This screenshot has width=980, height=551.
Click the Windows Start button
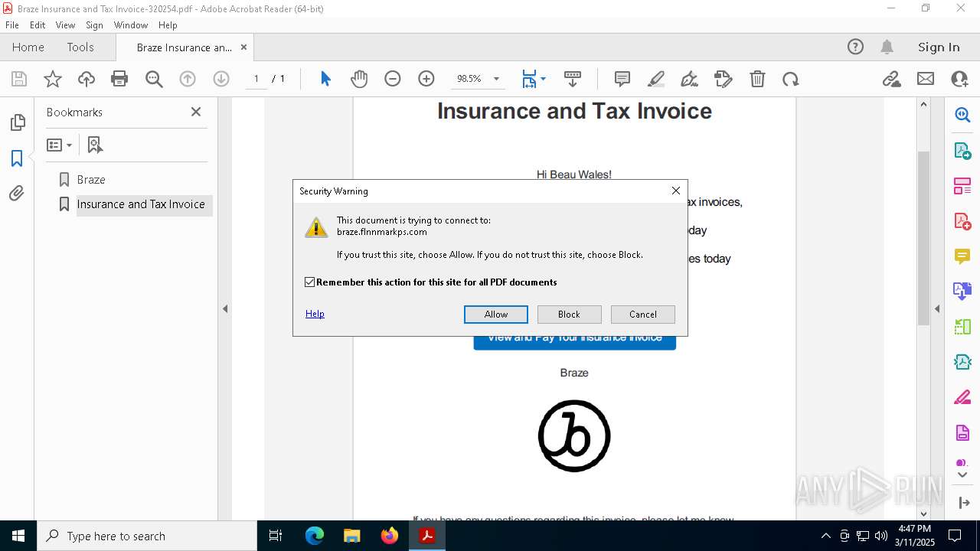tap(18, 536)
